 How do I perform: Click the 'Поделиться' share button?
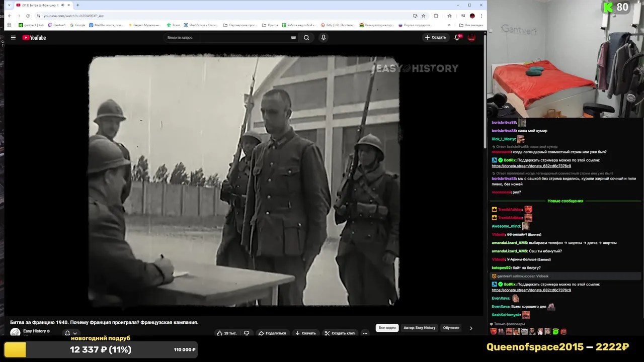272,333
